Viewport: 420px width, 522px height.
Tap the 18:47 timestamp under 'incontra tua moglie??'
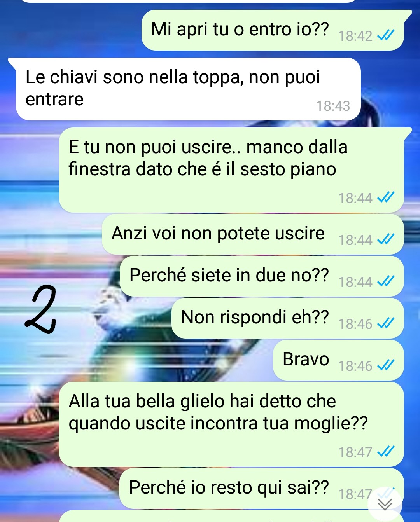pyautogui.click(x=355, y=452)
